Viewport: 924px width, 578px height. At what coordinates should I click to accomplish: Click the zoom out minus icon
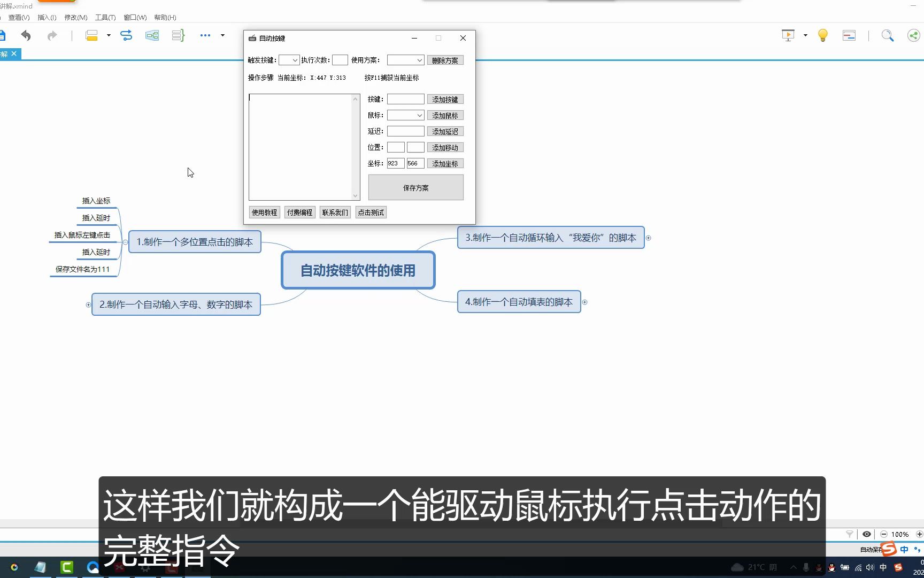(884, 534)
